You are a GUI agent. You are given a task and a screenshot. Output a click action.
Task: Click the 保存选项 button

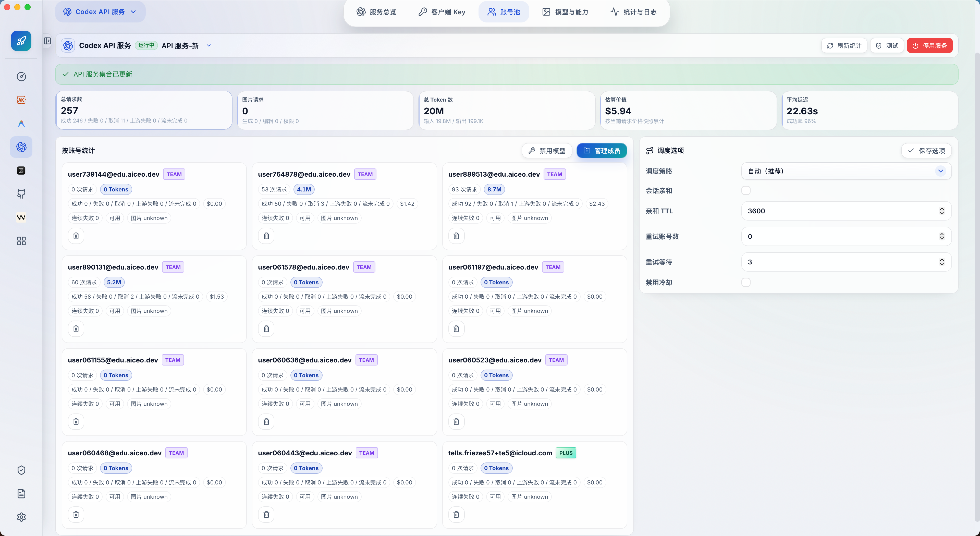tap(926, 151)
